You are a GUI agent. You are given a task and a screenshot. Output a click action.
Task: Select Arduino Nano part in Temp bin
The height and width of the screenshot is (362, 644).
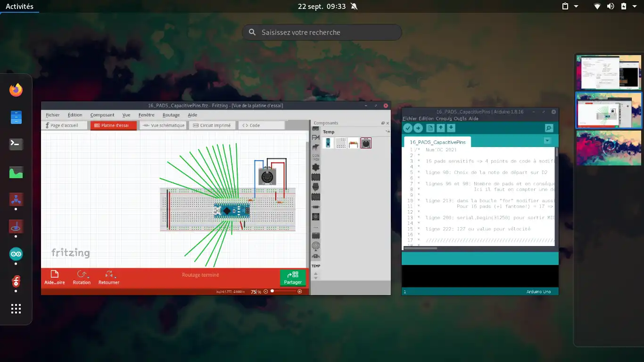328,143
